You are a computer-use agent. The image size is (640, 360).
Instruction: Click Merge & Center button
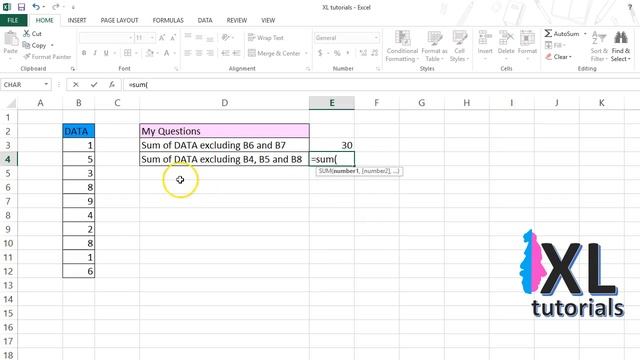274,53
